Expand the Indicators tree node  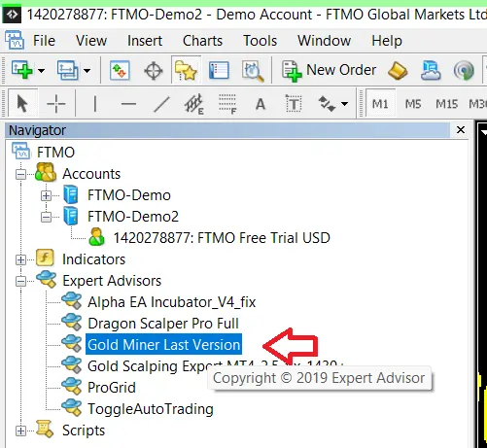click(x=20, y=259)
